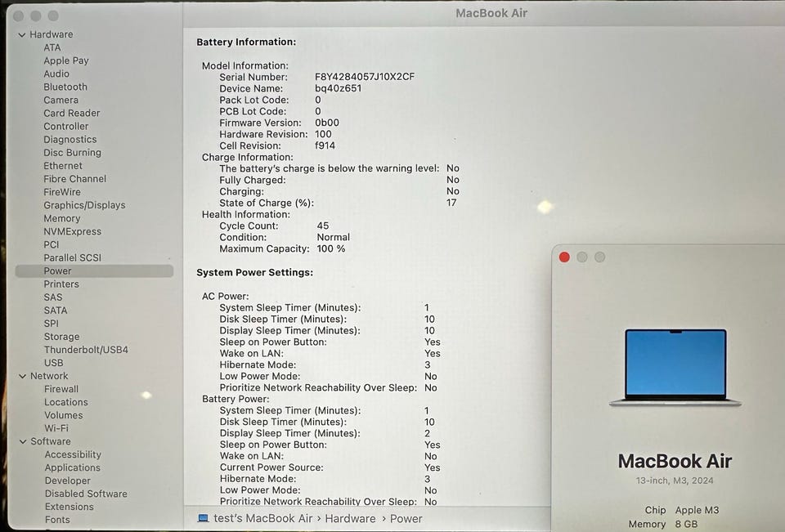Click device name bq40z651

(x=338, y=88)
